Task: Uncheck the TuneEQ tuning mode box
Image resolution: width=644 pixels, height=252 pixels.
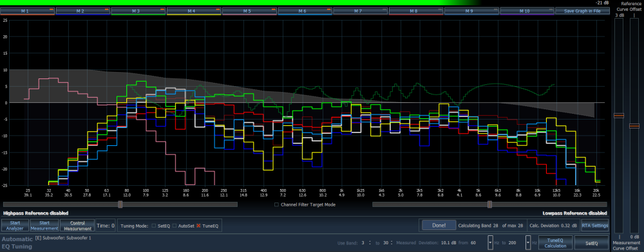Action: [x=198, y=226]
